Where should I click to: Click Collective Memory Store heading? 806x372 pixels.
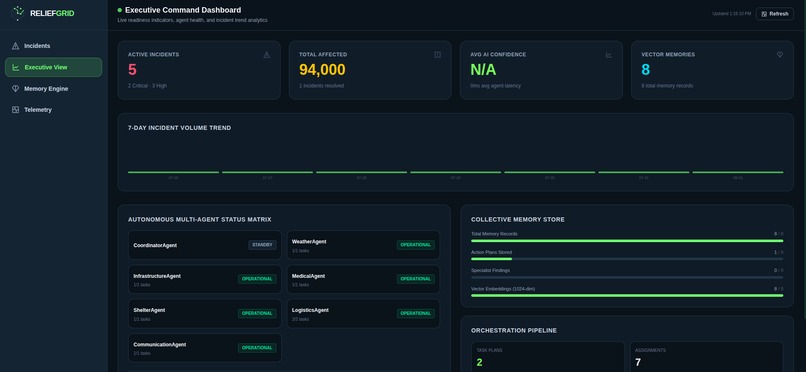518,219
